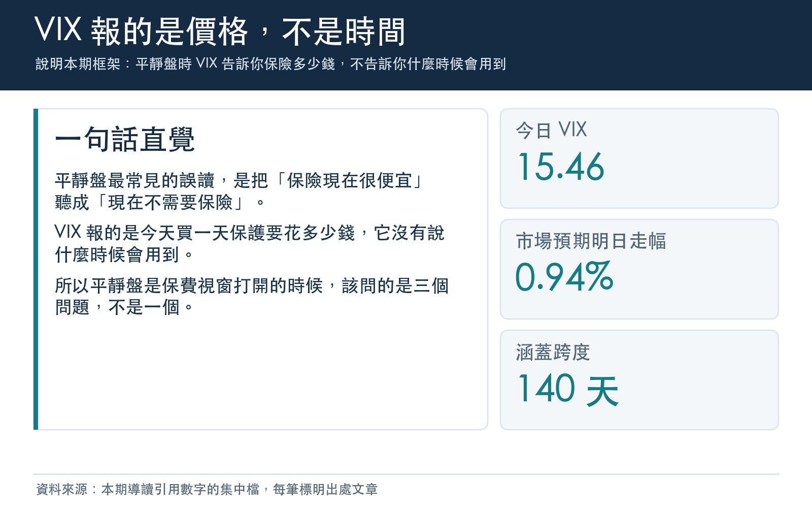Click the value '15.46'
This screenshot has height=508, width=812.
[561, 167]
